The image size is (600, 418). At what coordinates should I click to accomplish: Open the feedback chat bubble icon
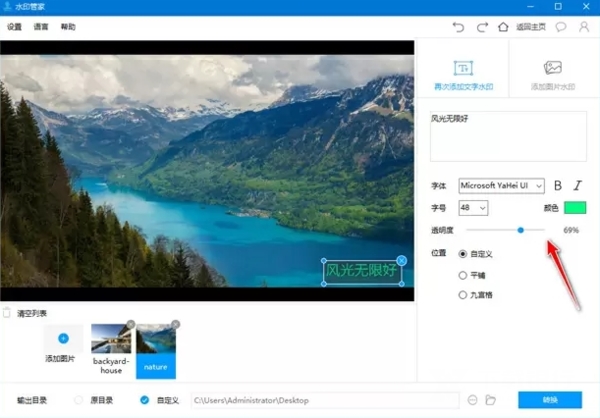point(561,27)
